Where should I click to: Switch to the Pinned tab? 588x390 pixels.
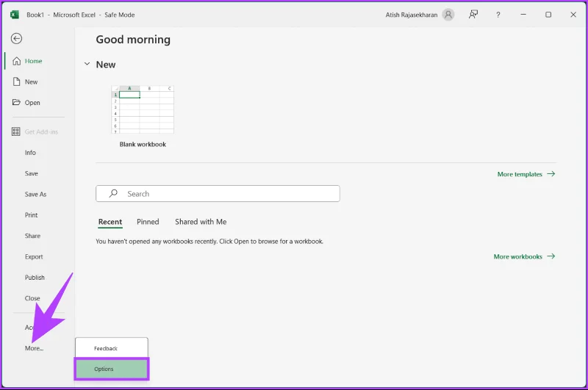[148, 222]
